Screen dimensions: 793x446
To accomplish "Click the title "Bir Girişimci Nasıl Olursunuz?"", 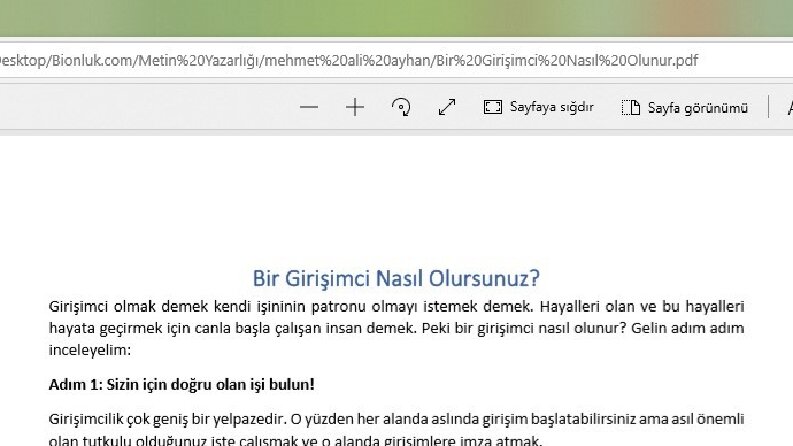I will [x=396, y=279].
